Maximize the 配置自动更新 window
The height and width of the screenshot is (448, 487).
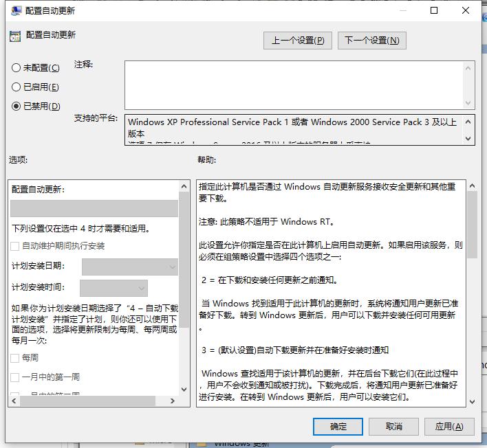click(x=434, y=10)
